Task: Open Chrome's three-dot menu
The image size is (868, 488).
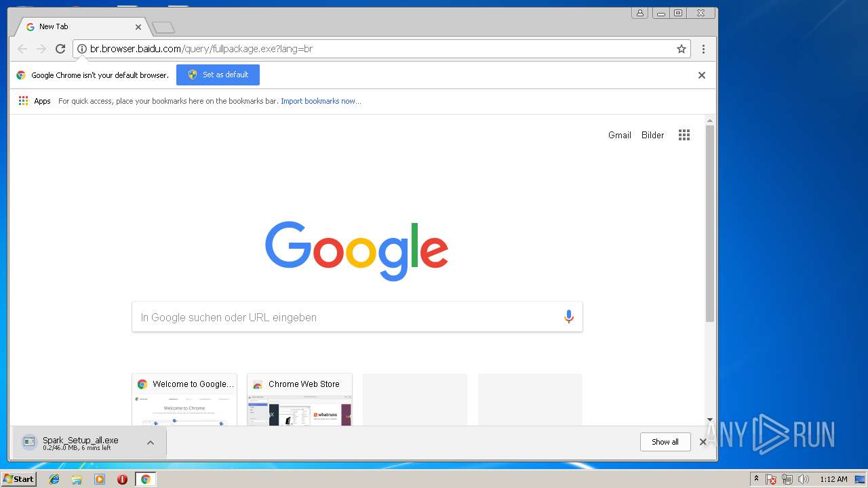Action: pyautogui.click(x=703, y=49)
